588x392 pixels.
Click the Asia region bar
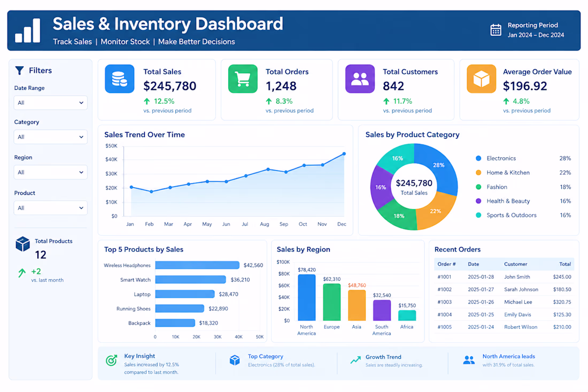357,305
